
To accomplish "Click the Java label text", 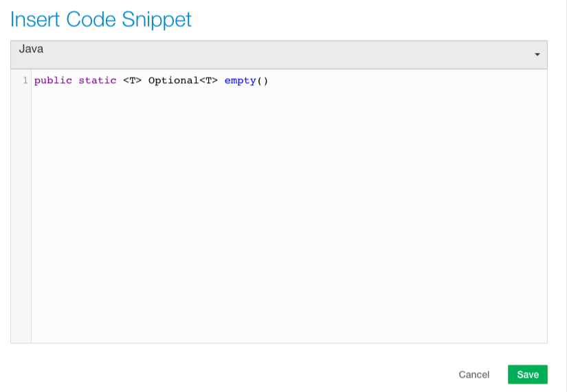I will 31,49.
